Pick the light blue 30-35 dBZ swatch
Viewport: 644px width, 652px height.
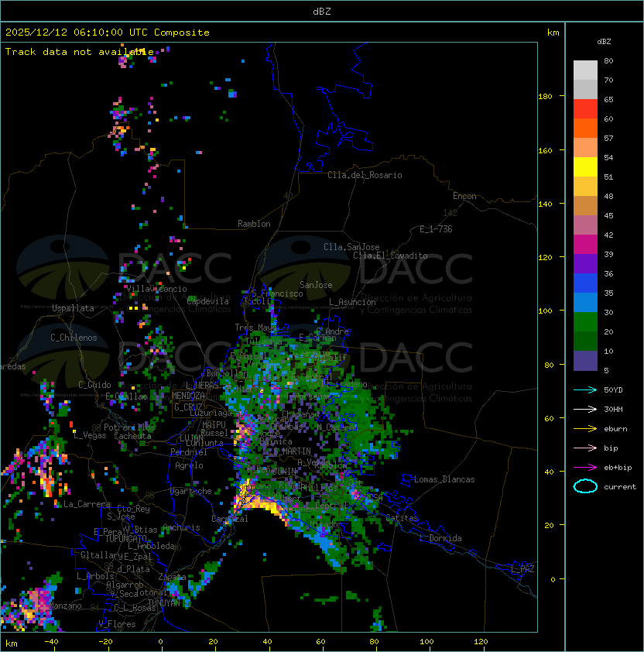click(585, 302)
